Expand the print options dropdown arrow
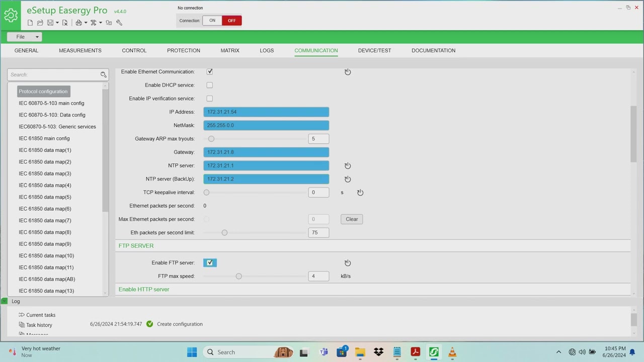Viewport: 644px width, 362px height. click(86, 23)
